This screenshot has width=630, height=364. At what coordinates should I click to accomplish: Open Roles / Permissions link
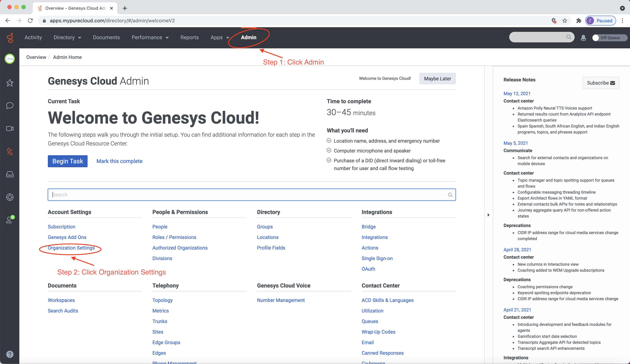pyautogui.click(x=174, y=237)
